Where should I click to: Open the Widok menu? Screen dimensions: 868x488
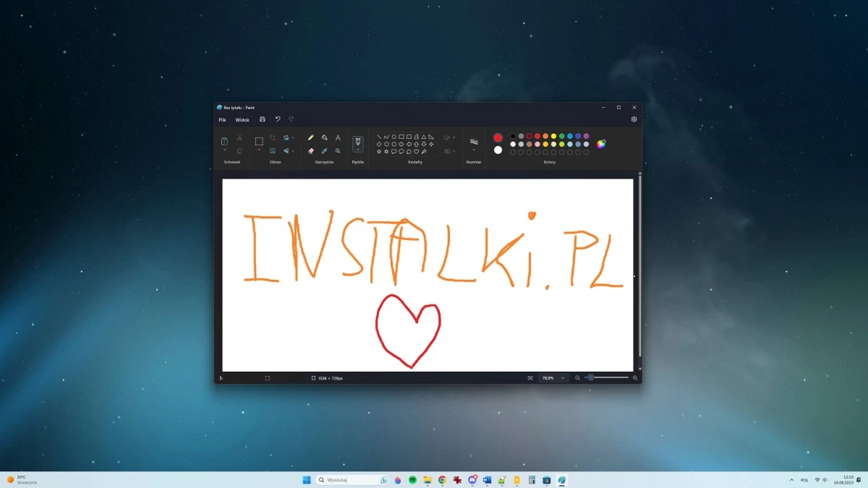coord(242,119)
